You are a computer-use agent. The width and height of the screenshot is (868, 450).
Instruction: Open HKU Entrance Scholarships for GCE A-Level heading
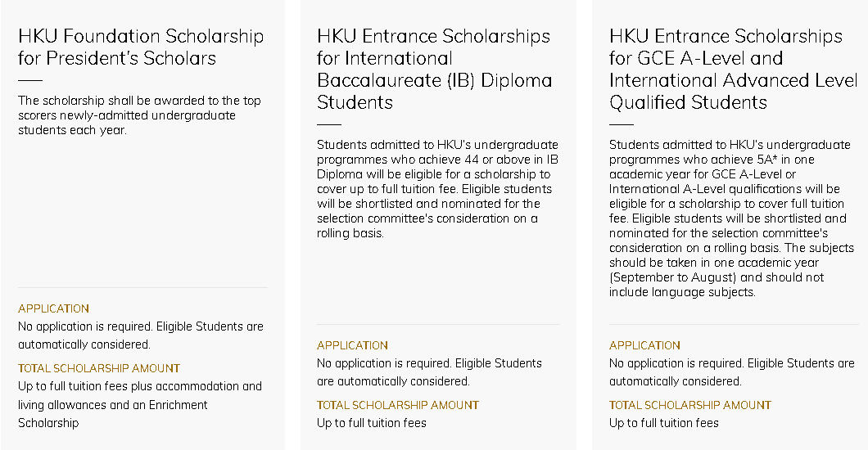click(x=734, y=69)
